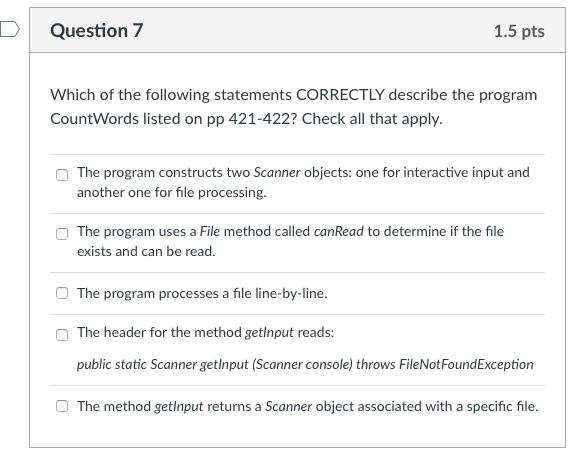Select the answer text mentioning interactive input
The image size is (576, 459).
[x=303, y=182]
